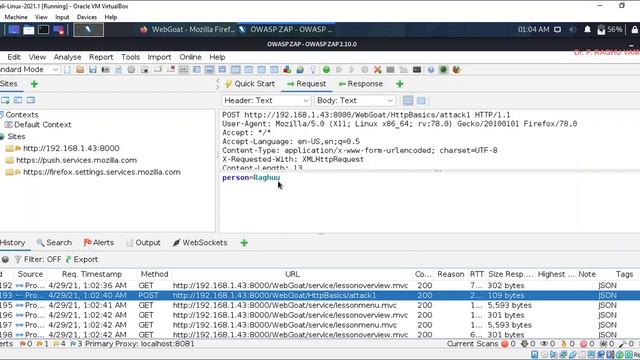This screenshot has width=640, height=360.
Task: Sort history by URL column header
Action: click(292, 274)
